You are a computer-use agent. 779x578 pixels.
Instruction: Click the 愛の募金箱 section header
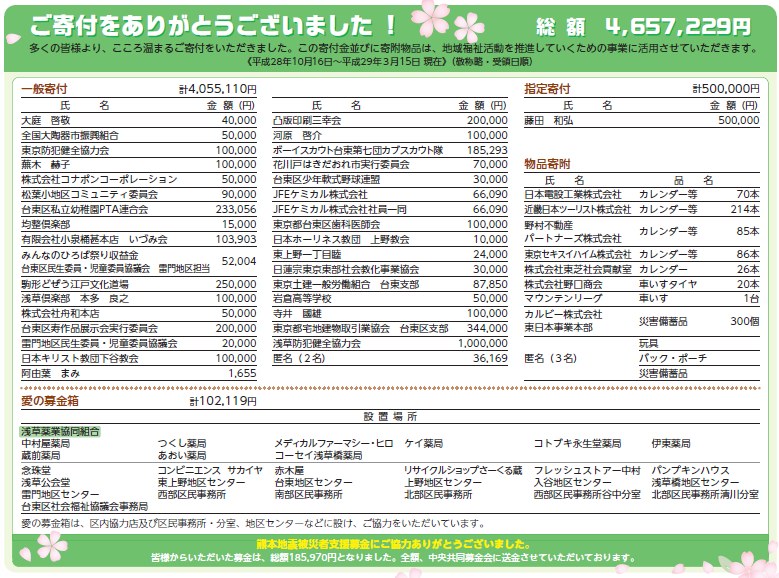pos(49,401)
